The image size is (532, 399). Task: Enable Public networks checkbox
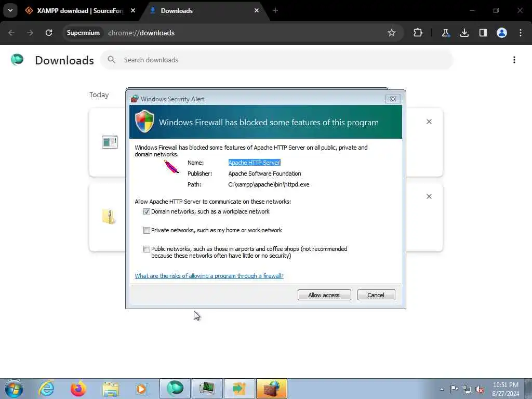pyautogui.click(x=147, y=249)
